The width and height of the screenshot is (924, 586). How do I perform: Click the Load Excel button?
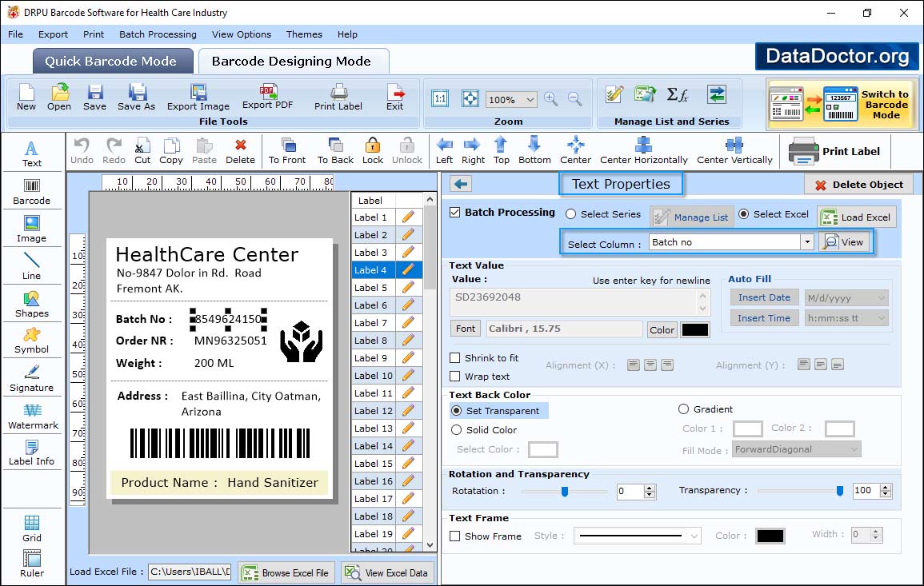(x=857, y=217)
